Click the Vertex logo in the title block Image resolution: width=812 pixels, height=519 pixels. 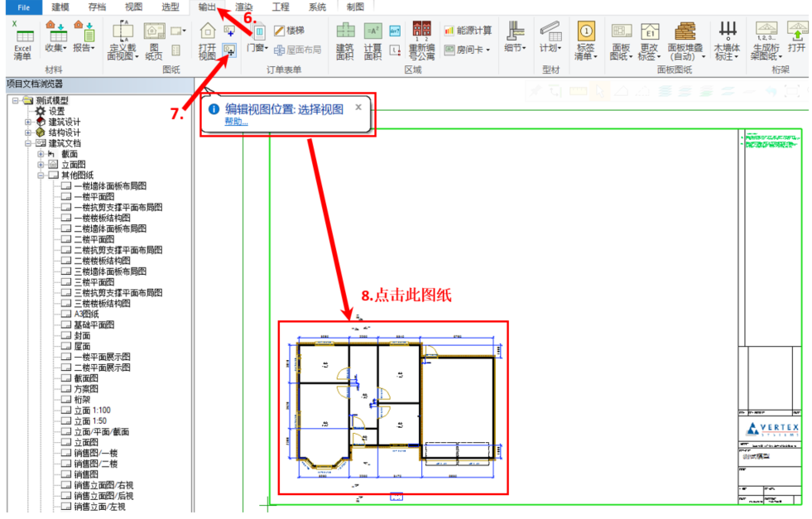pyautogui.click(x=772, y=429)
